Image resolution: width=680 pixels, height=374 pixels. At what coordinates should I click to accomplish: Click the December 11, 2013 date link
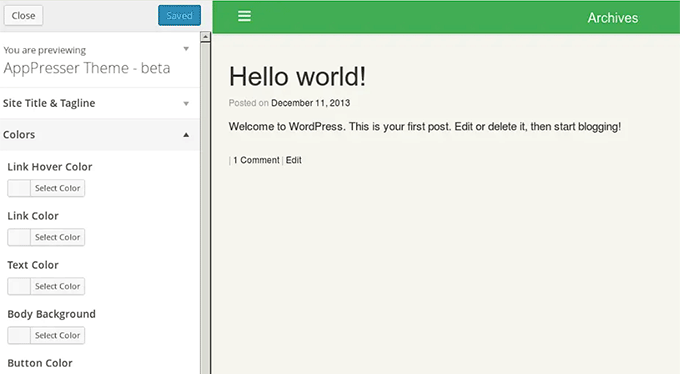coord(311,103)
